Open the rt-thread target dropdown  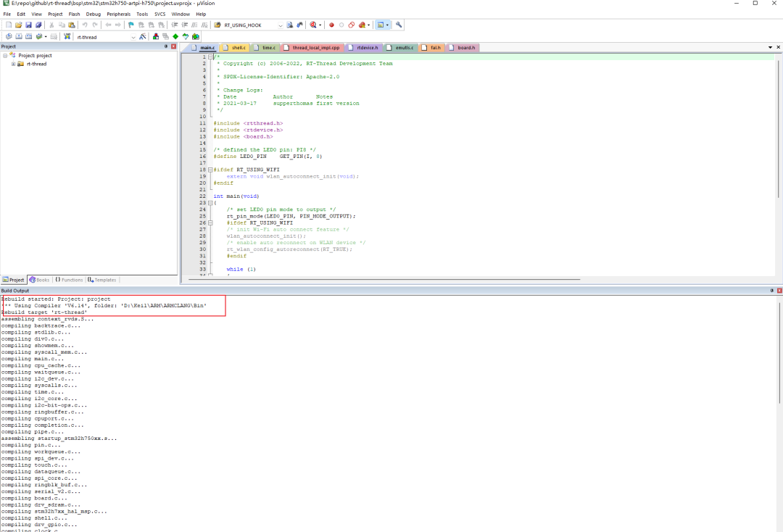coord(133,36)
